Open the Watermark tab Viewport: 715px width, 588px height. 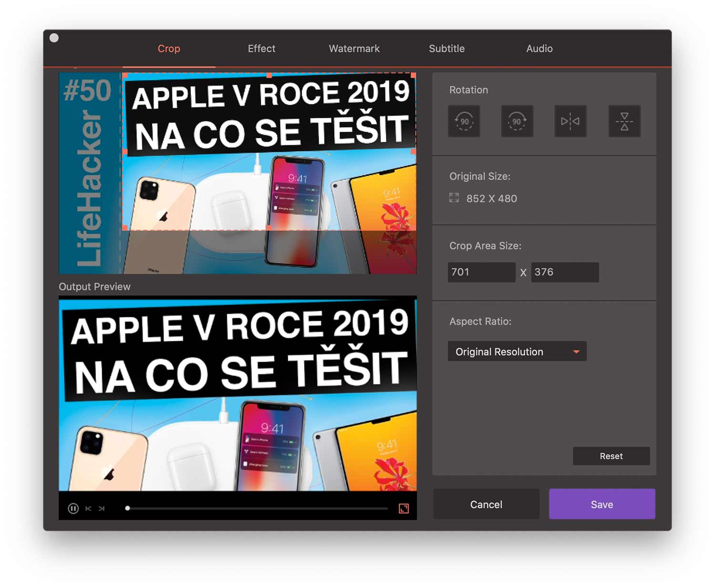pyautogui.click(x=354, y=49)
